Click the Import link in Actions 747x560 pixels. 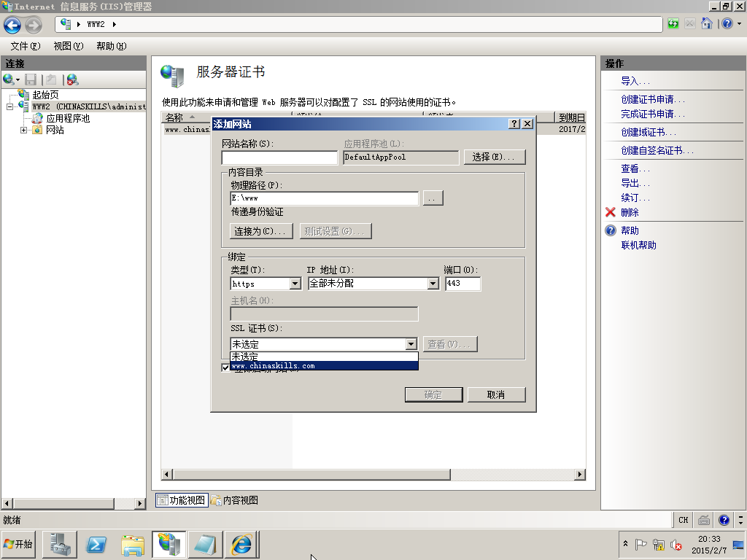pos(635,81)
